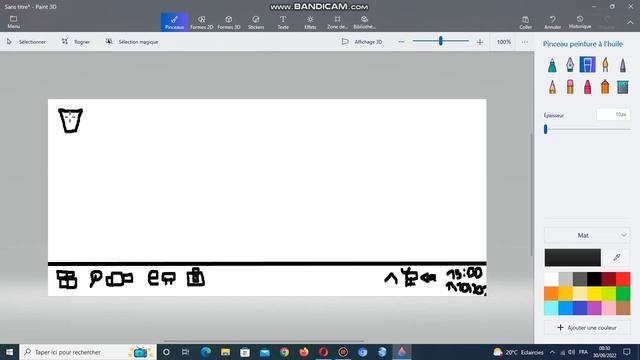Viewport: 640px width, 360px height.
Task: Pick the eyedropper color tool
Action: coord(617,257)
